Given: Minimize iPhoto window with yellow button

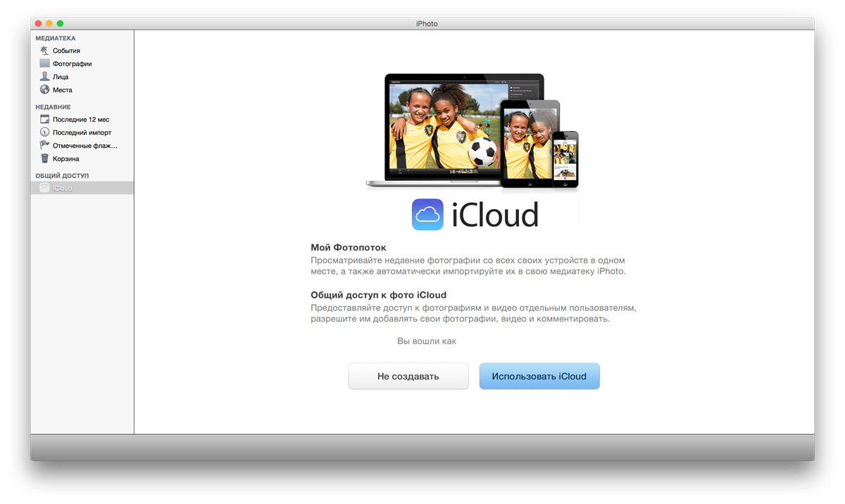Looking at the screenshot, I should tap(49, 24).
